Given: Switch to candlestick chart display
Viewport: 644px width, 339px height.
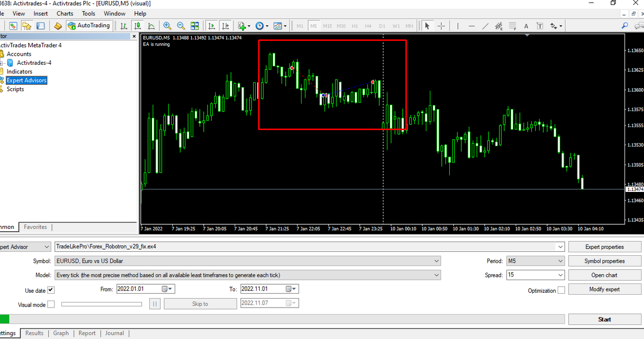Looking at the screenshot, I should pyautogui.click(x=137, y=26).
